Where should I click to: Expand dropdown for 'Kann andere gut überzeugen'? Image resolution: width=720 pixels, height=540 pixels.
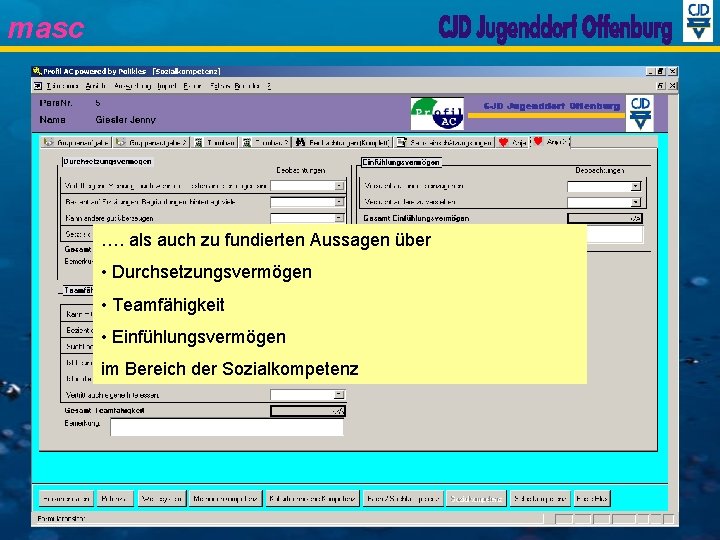coord(339,218)
